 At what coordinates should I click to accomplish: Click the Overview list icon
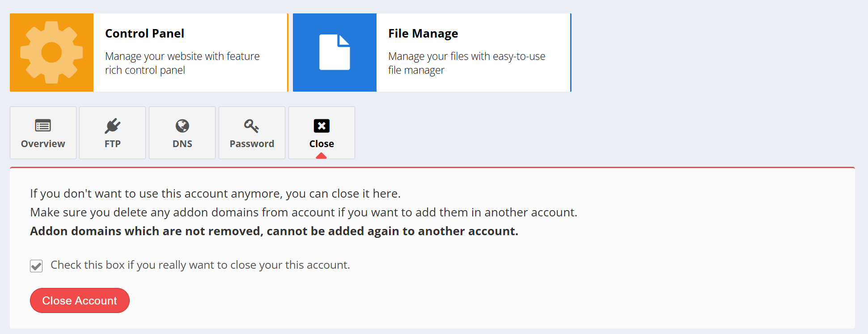coord(43,126)
